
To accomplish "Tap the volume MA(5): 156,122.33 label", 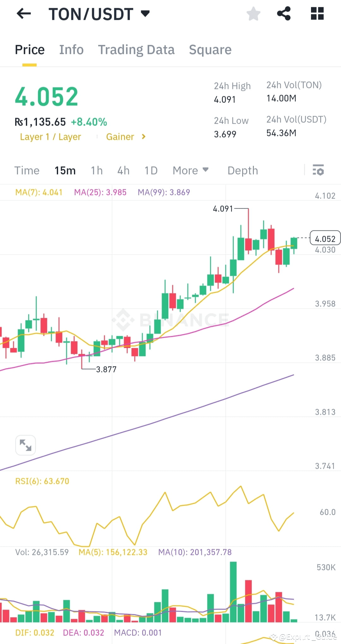I will pyautogui.click(x=113, y=552).
